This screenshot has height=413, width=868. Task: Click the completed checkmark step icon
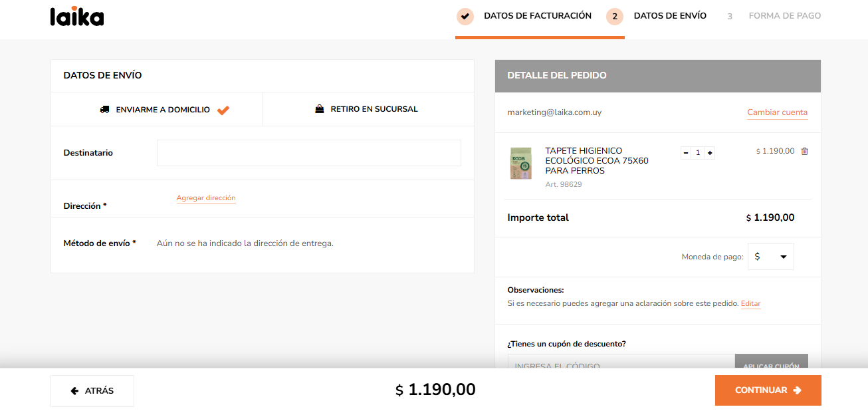coord(465,16)
